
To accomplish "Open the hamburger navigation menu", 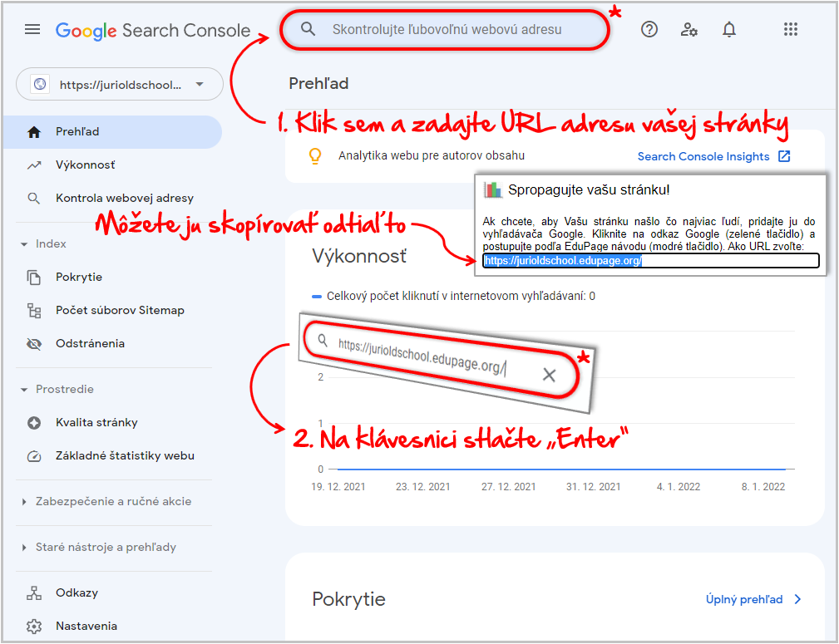I will point(32,29).
